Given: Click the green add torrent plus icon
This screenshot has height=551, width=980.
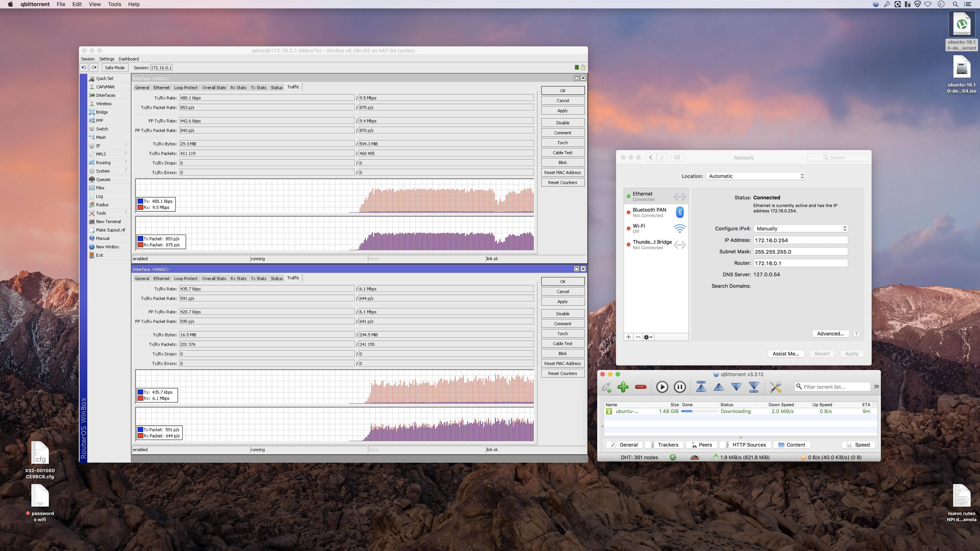Looking at the screenshot, I should click(x=623, y=387).
